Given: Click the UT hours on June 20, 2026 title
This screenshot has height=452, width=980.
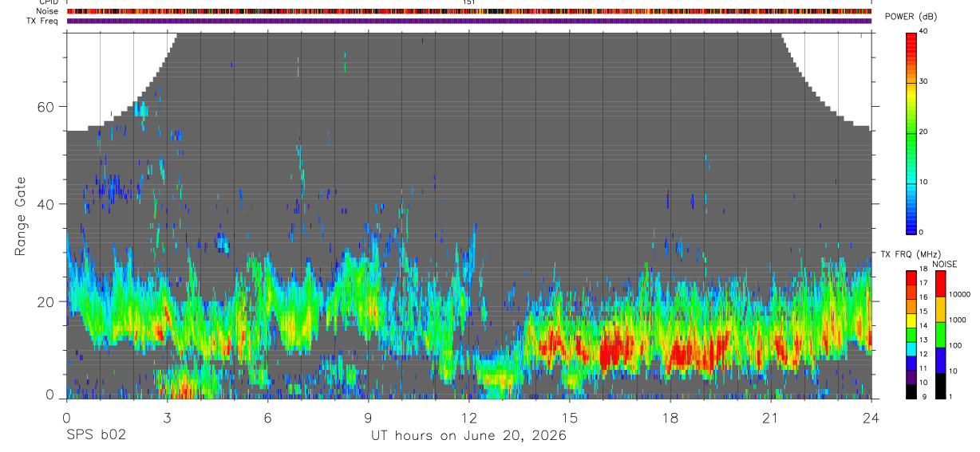Looking at the screenshot, I should [x=468, y=436].
